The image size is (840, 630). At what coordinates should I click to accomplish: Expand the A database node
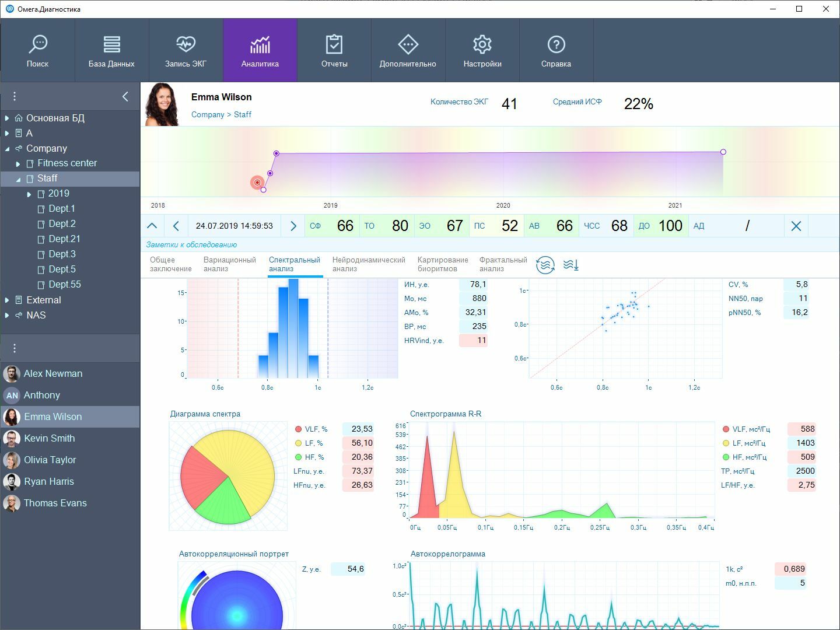(x=7, y=133)
